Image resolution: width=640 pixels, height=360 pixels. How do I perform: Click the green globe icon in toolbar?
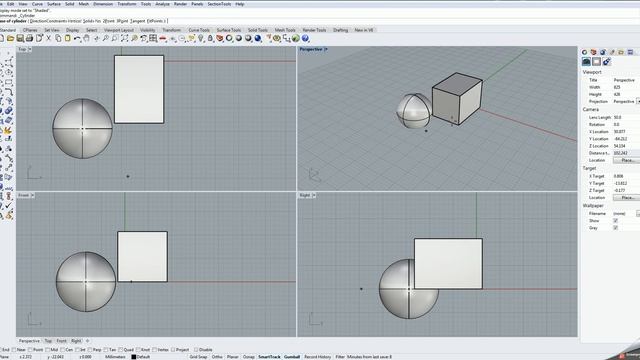tap(296, 38)
